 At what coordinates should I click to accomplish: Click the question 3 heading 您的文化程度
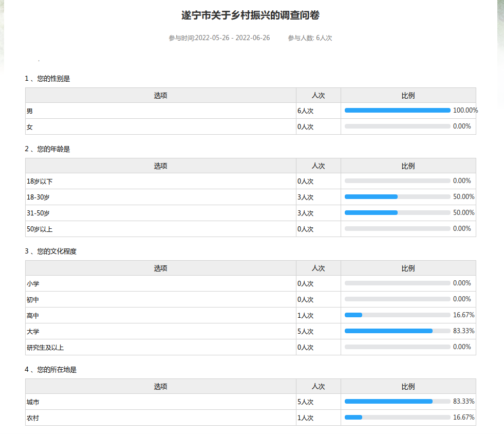pyautogui.click(x=50, y=251)
